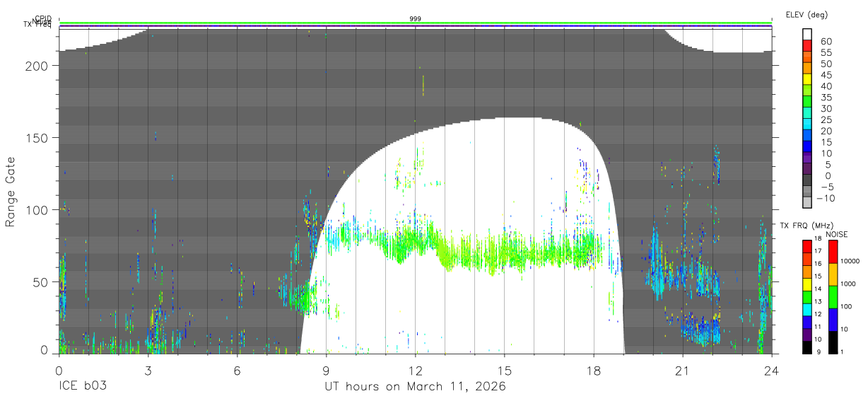The height and width of the screenshot is (401, 868).
Task: Click the '15' UT hour tick label
Action: [505, 370]
